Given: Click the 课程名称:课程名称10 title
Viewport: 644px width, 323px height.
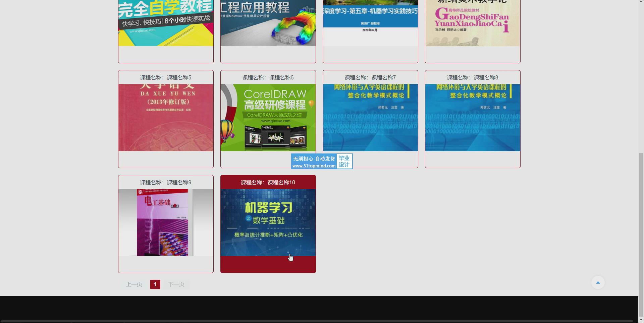Looking at the screenshot, I should [x=268, y=182].
